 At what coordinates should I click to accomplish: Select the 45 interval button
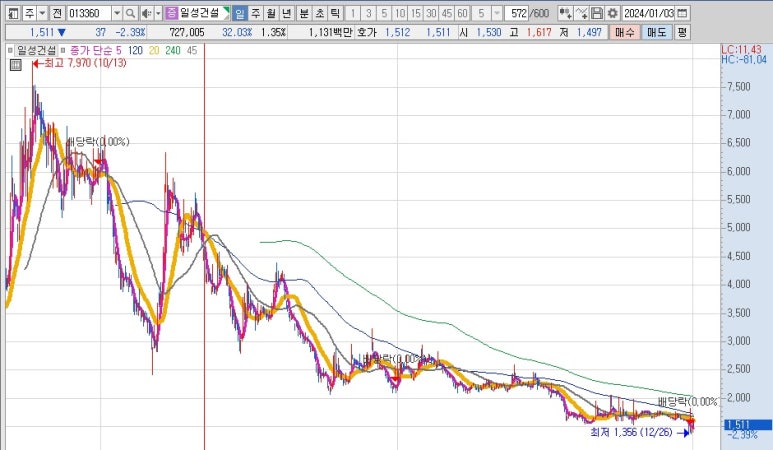point(447,13)
